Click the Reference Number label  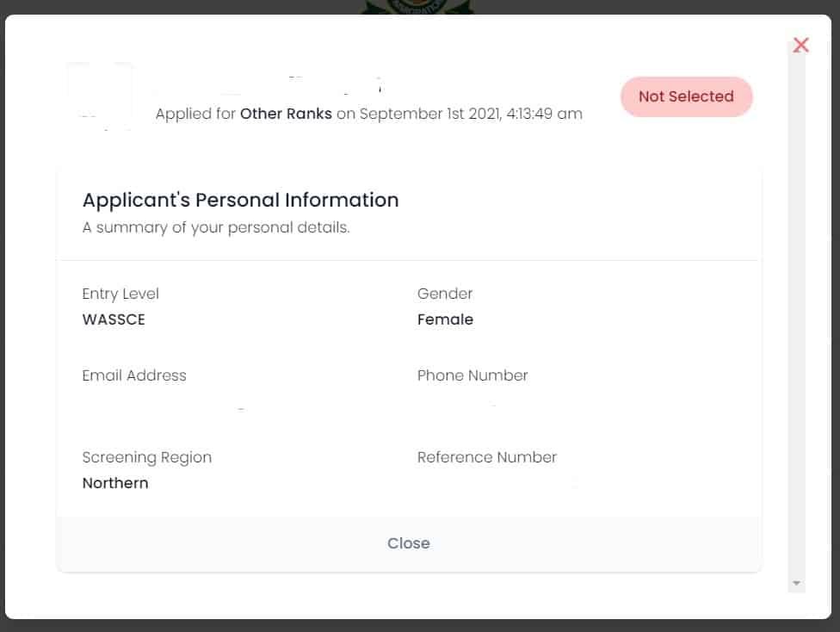[487, 457]
